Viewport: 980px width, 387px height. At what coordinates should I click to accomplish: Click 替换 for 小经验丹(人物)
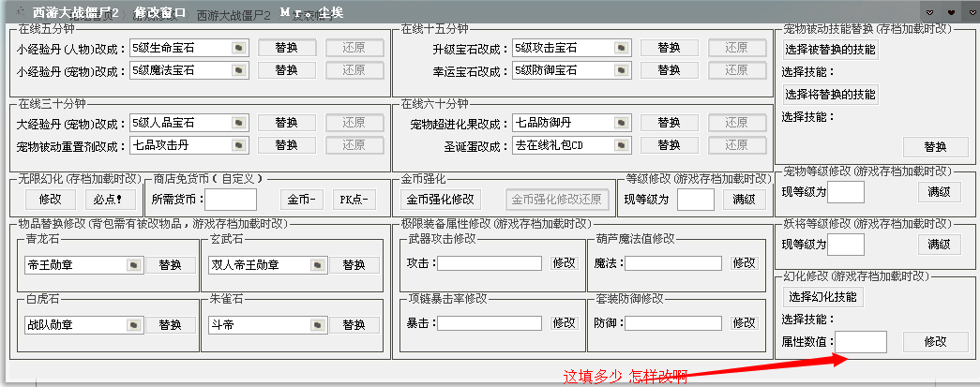287,48
